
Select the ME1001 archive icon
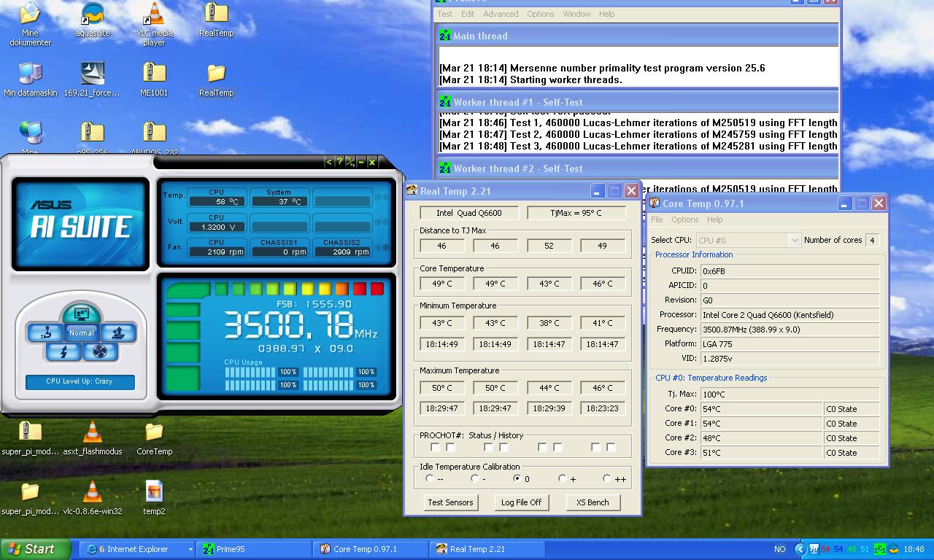(154, 79)
